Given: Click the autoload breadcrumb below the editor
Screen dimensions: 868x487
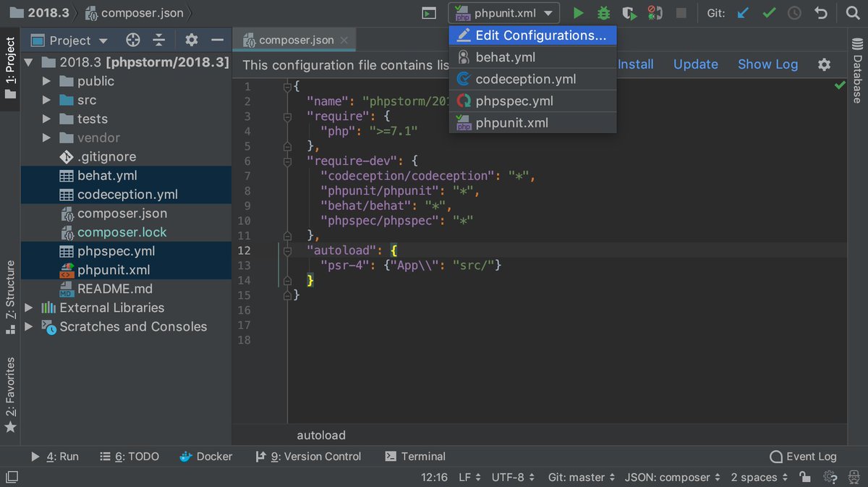Looking at the screenshot, I should pos(321,436).
